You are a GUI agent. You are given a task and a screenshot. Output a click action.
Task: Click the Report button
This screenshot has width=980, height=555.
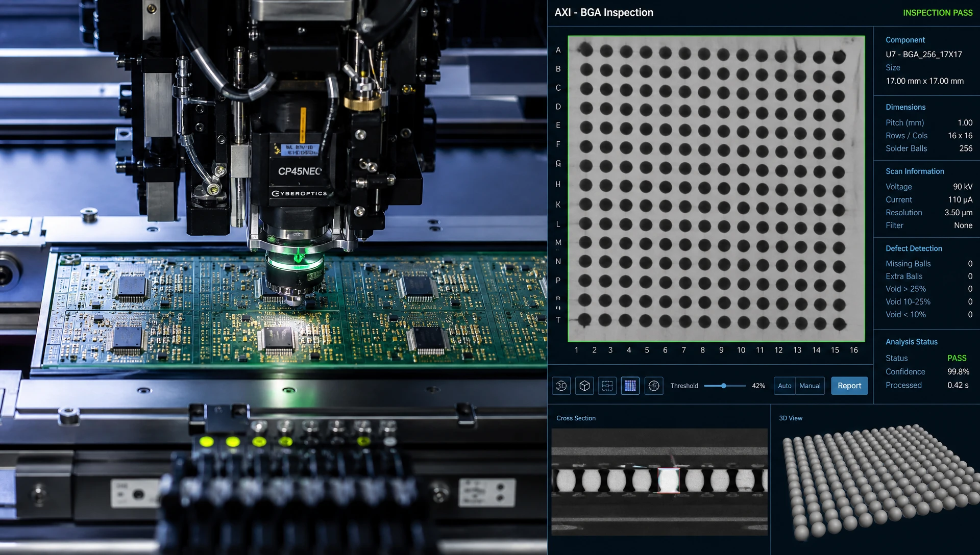[x=849, y=386]
